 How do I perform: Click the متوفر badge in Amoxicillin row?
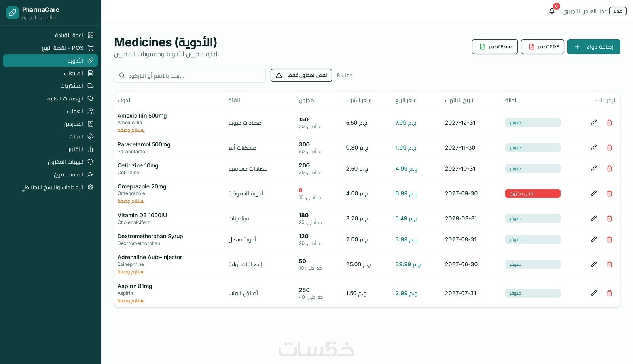point(533,123)
